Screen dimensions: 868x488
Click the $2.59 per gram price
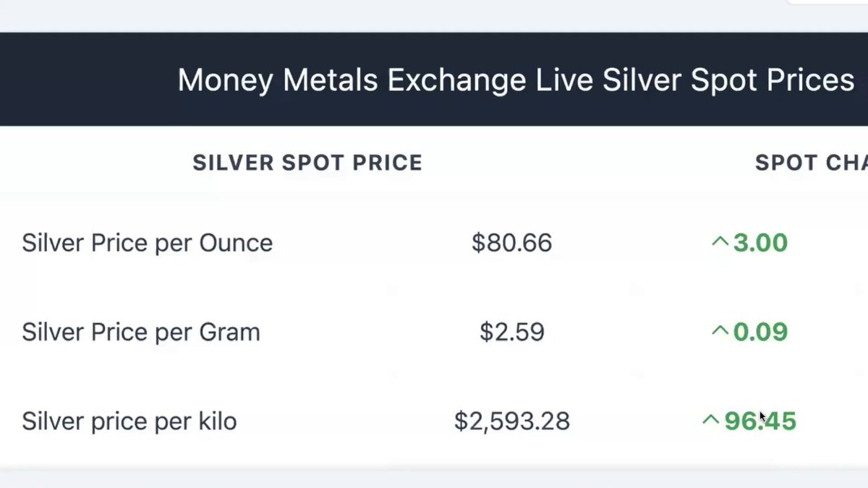[x=511, y=333]
